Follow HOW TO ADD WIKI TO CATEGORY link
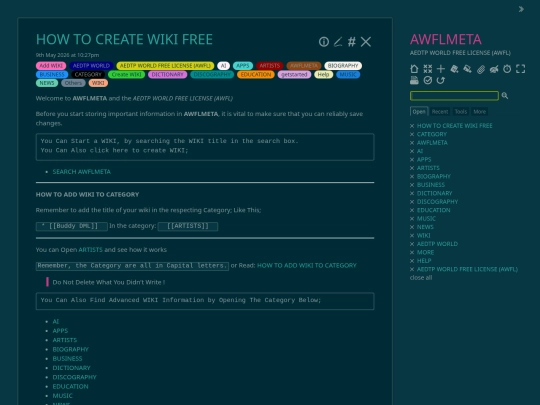 coord(307,266)
